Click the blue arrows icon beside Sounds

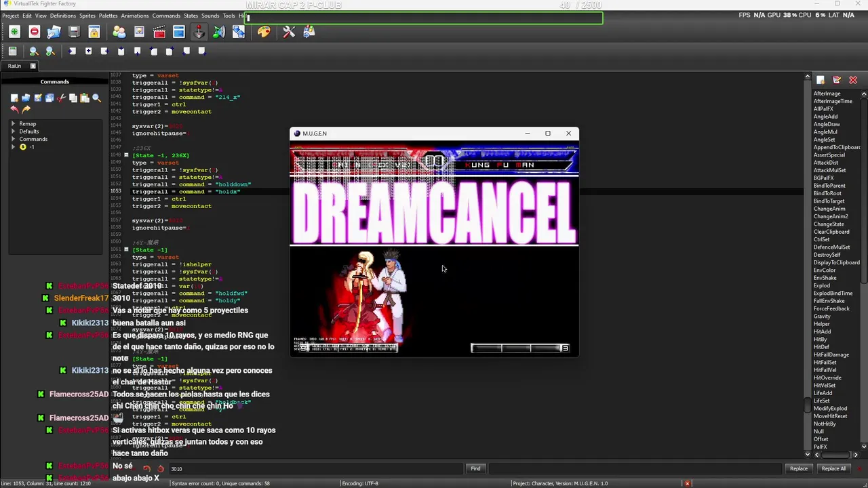(239, 32)
